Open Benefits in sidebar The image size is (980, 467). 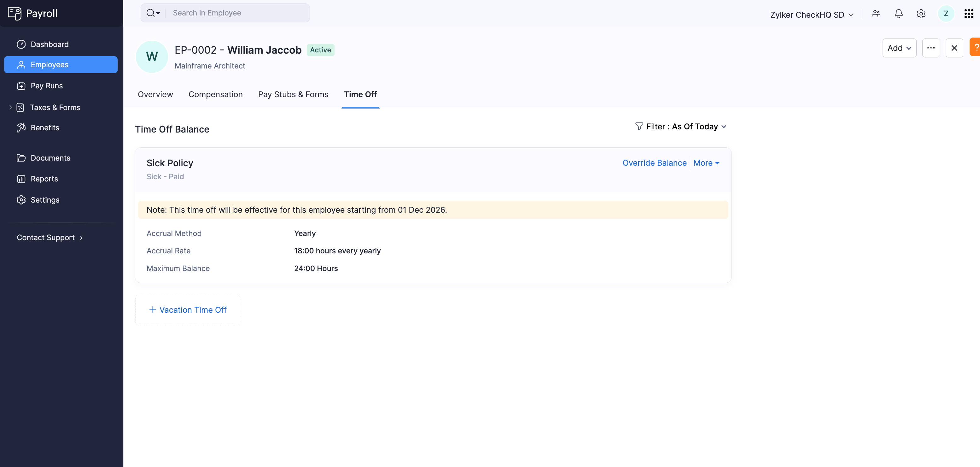click(61, 127)
